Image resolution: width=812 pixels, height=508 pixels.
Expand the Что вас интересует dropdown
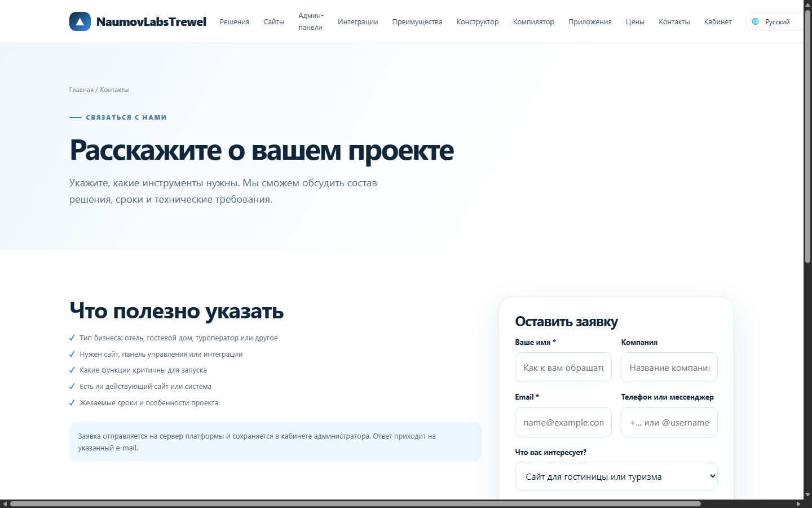coord(616,476)
